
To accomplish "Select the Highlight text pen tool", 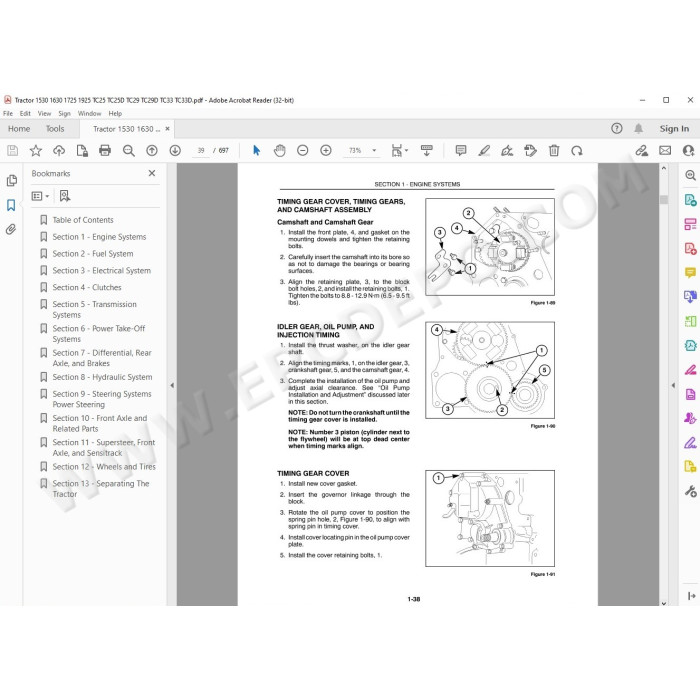I will coord(484,151).
